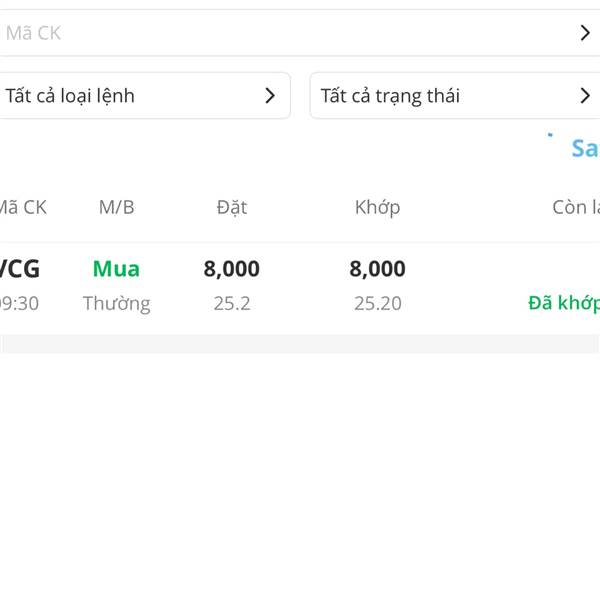Click the Còn lại column header
This screenshot has height=600, width=600.
click(x=576, y=208)
